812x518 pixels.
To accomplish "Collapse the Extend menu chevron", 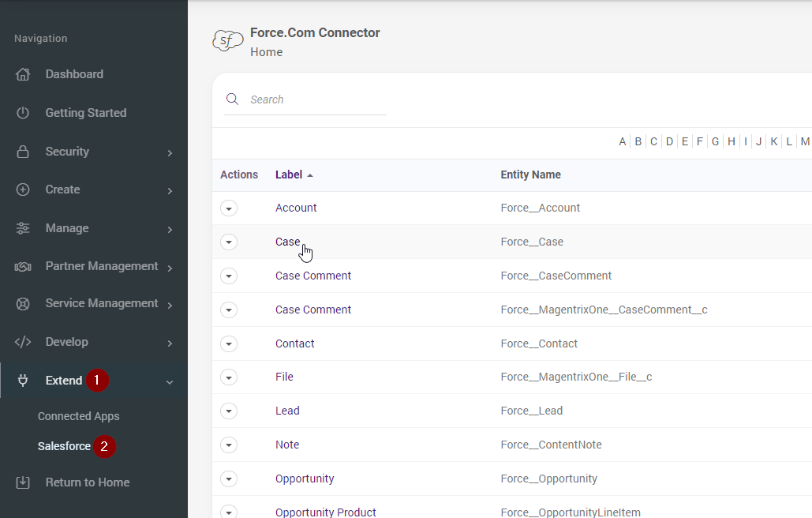I will 170,382.
